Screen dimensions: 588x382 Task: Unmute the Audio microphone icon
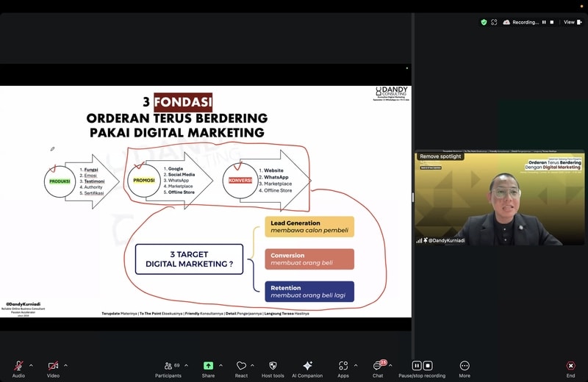(18, 365)
